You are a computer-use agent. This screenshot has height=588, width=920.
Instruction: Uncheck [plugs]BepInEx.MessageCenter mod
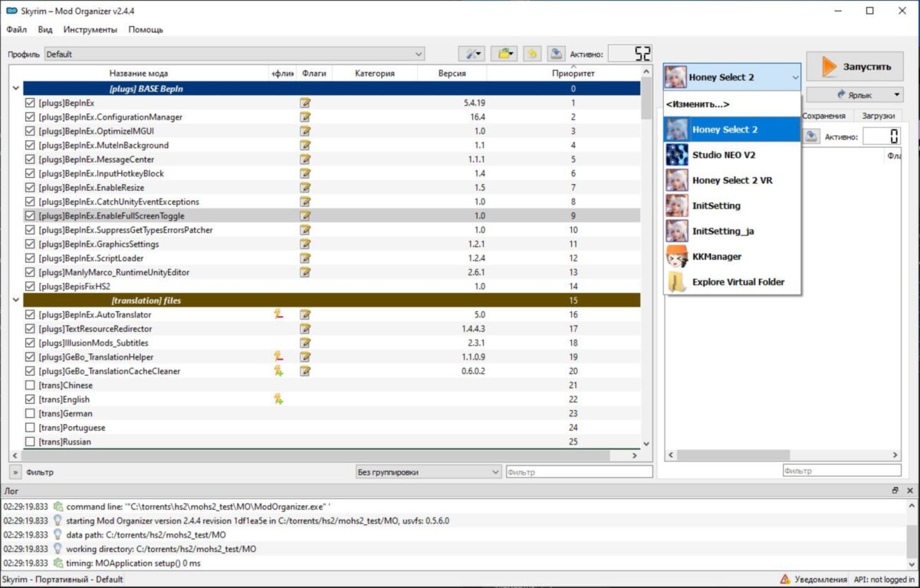(30, 159)
